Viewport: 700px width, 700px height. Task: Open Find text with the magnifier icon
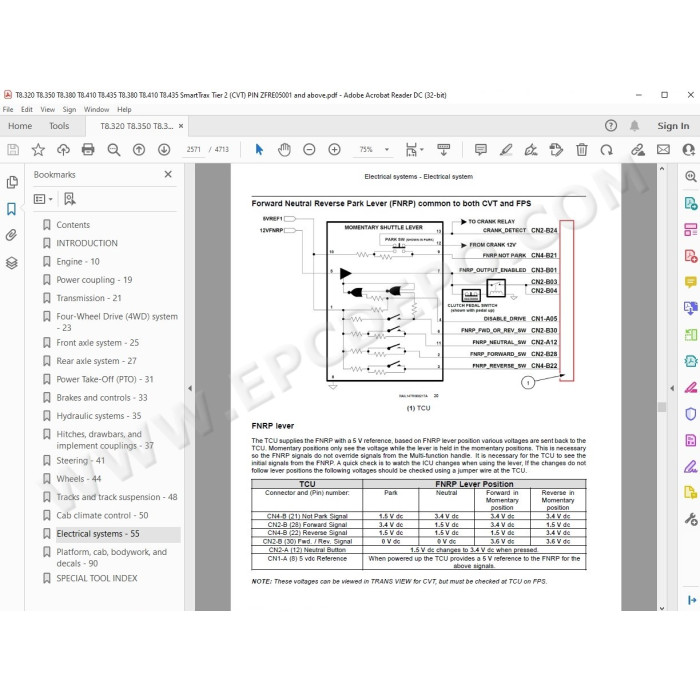(114, 150)
